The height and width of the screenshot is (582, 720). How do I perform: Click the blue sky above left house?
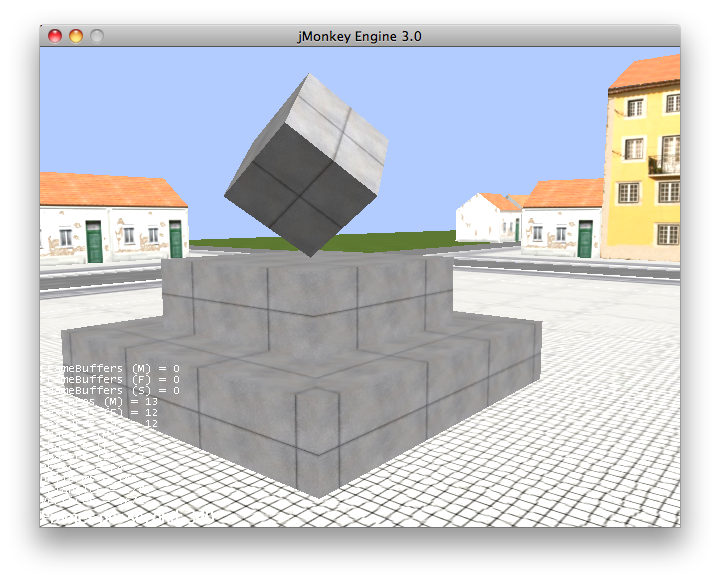(x=110, y=110)
